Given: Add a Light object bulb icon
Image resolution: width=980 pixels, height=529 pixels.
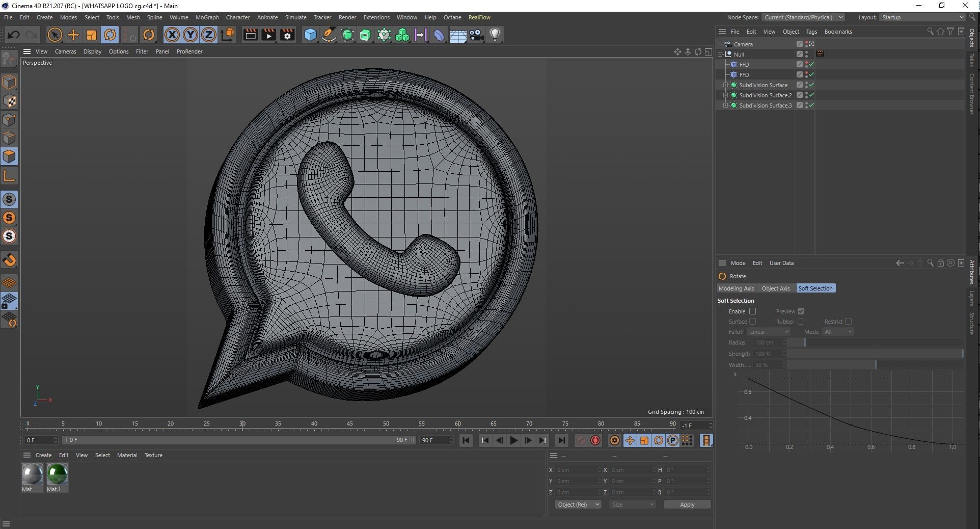Looking at the screenshot, I should tap(495, 35).
